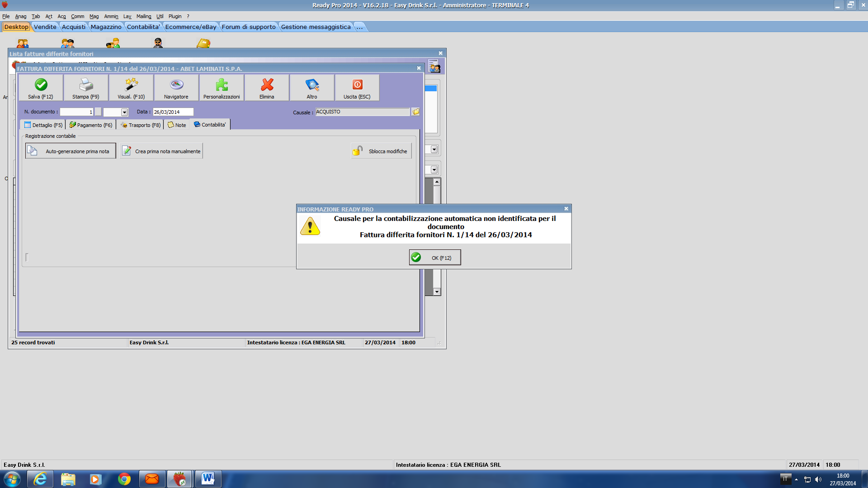Expand dropdown next to N. documento
Viewport: 868px width, 488px height.
pyautogui.click(x=124, y=112)
